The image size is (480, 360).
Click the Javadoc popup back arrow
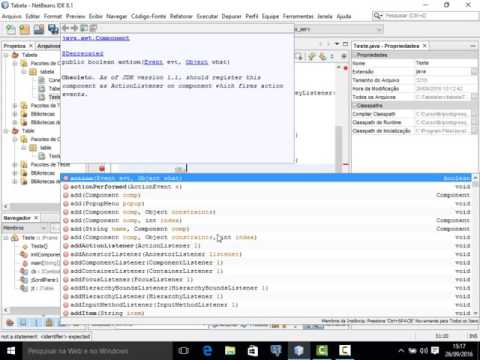click(x=66, y=28)
